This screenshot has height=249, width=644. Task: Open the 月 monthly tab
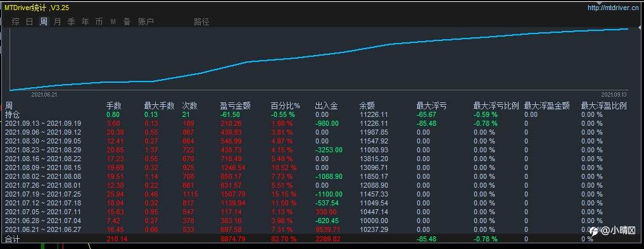tap(58, 21)
